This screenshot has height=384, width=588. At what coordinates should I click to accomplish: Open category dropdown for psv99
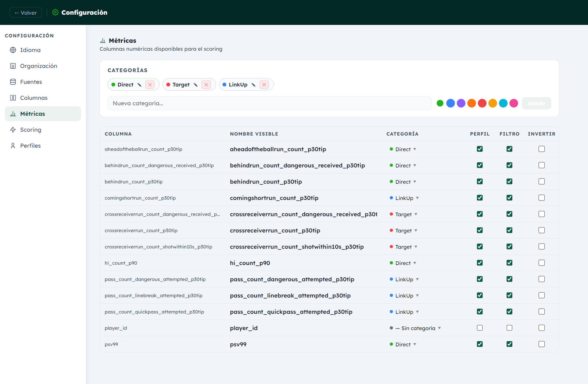[403, 344]
